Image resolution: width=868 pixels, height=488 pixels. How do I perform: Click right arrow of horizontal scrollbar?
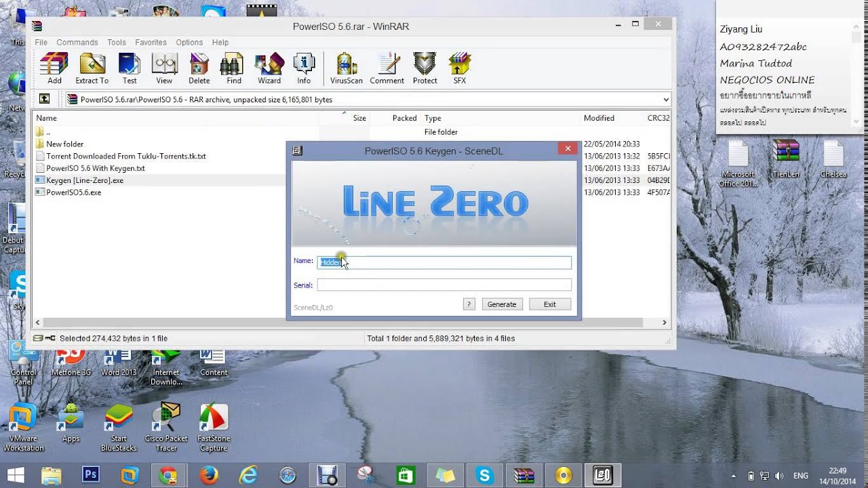click(665, 323)
